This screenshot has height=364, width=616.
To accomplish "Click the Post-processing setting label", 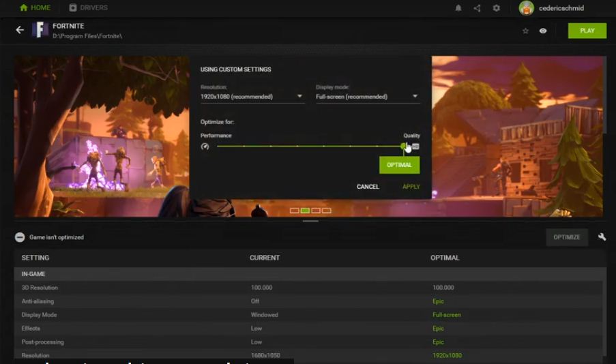I will pos(42,342).
